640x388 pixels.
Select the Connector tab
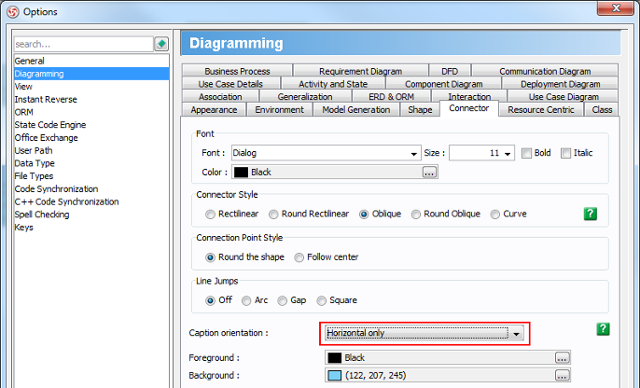[x=469, y=109]
